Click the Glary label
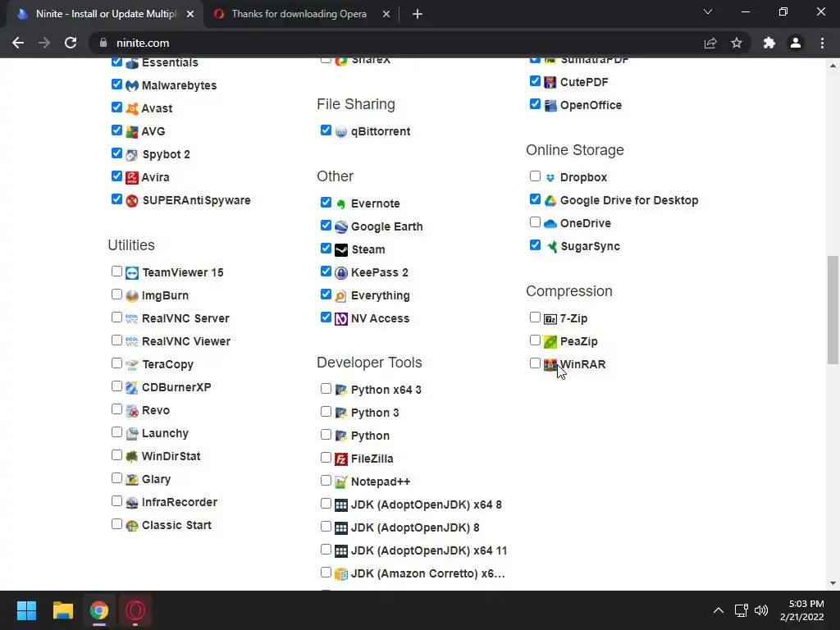This screenshot has width=840, height=630. tap(156, 479)
